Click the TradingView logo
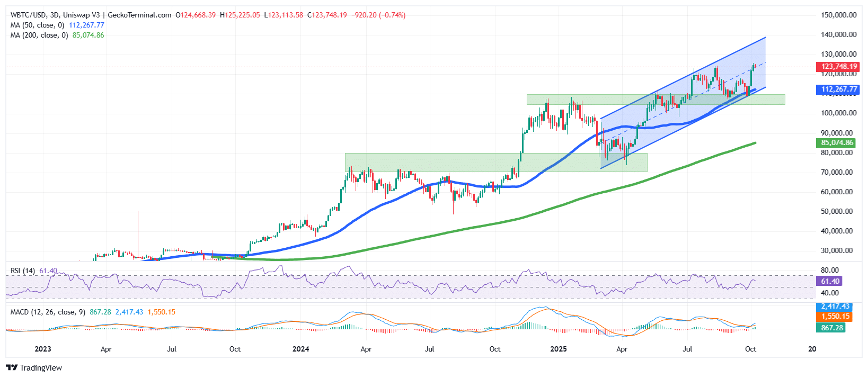 34,368
